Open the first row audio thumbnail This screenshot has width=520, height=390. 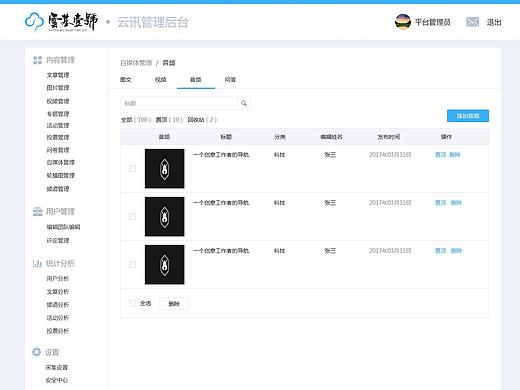(164, 168)
